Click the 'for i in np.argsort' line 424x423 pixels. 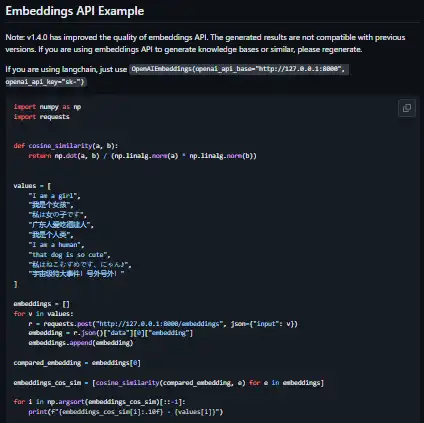(x=99, y=402)
